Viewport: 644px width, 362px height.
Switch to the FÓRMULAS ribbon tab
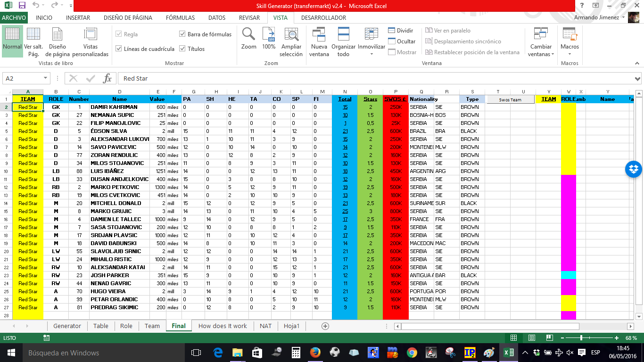(180, 18)
